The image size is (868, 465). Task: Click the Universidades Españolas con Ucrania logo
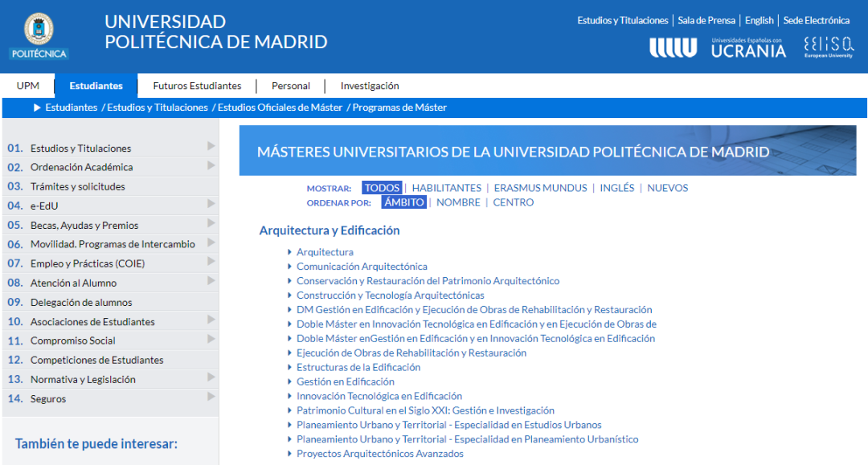(748, 48)
